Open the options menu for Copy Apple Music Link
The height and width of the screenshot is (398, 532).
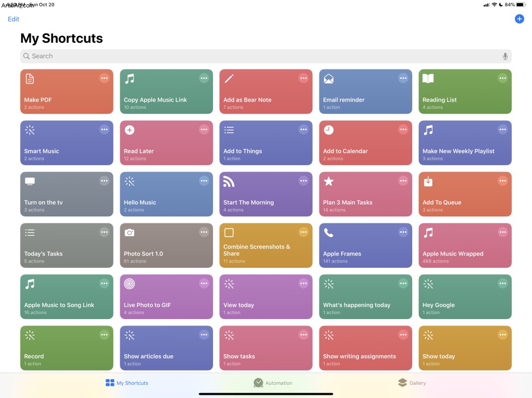coord(204,78)
